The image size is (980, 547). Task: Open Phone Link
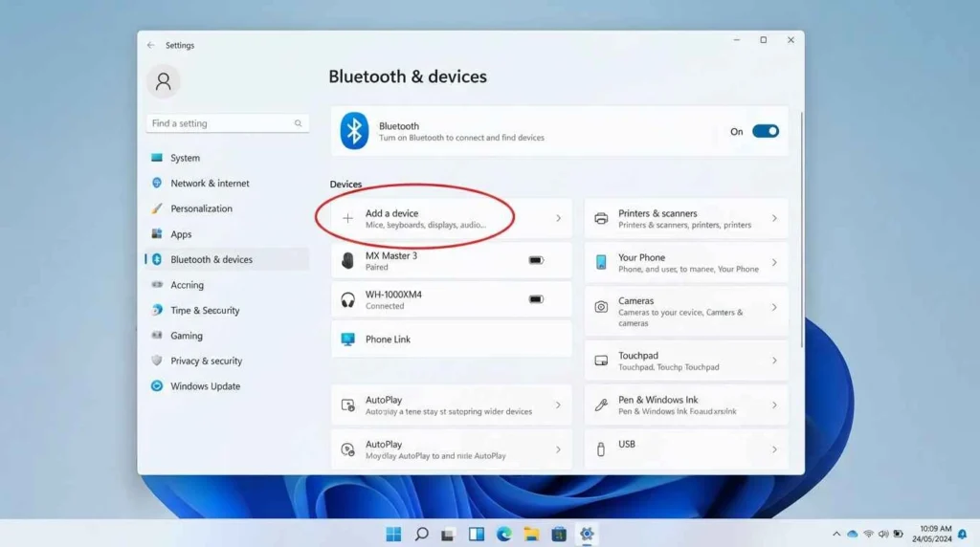[x=452, y=339]
